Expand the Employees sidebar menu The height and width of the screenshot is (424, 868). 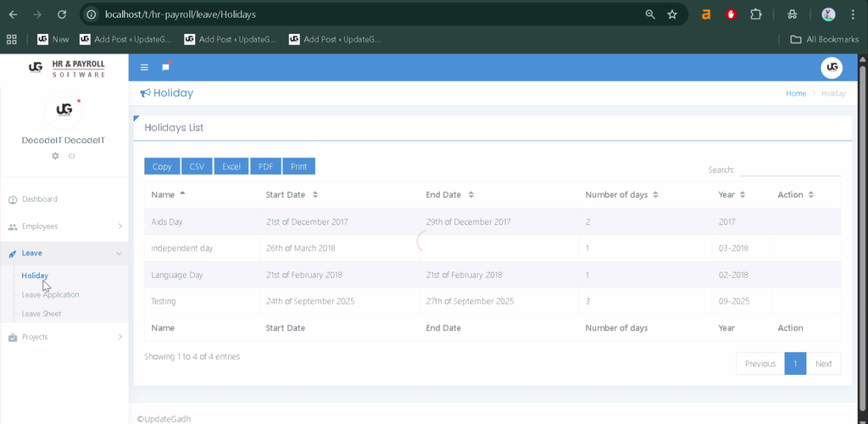64,226
